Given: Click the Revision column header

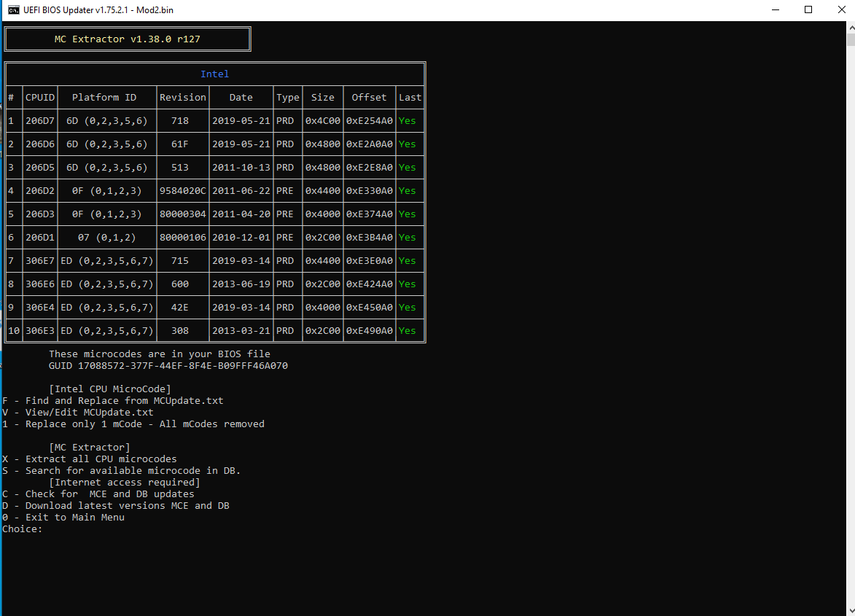Looking at the screenshot, I should [183, 98].
